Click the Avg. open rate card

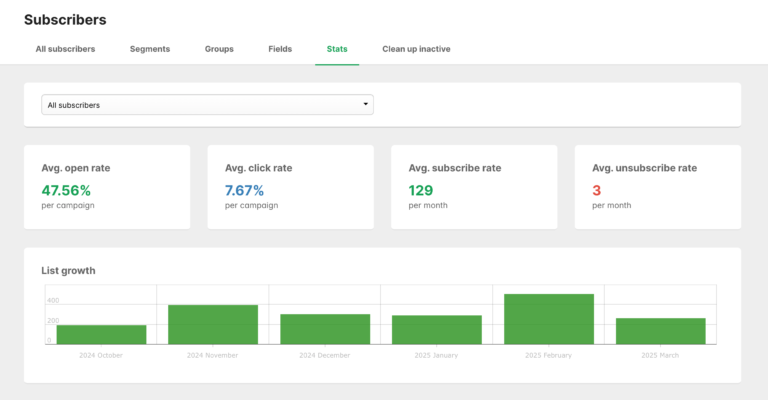pos(106,187)
